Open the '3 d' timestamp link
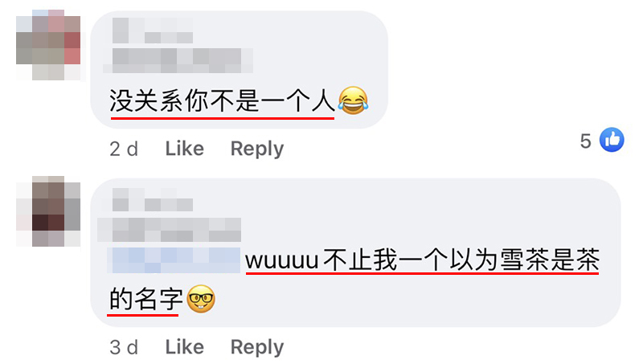The height and width of the screenshot is (364, 643). pyautogui.click(x=124, y=348)
